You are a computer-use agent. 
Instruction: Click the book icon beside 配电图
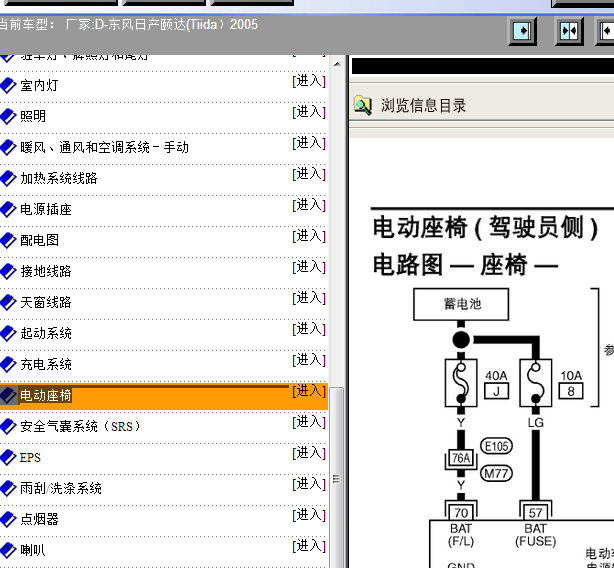(8, 240)
